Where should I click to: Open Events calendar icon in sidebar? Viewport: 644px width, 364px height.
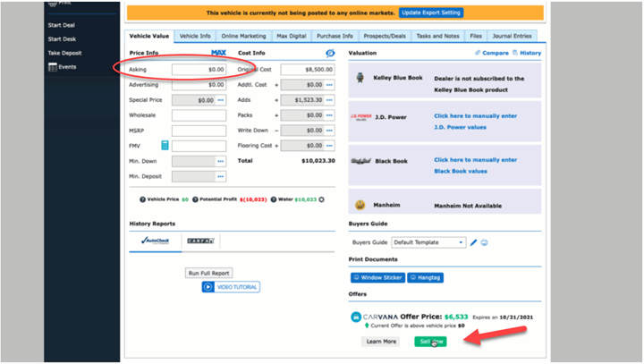[53, 67]
